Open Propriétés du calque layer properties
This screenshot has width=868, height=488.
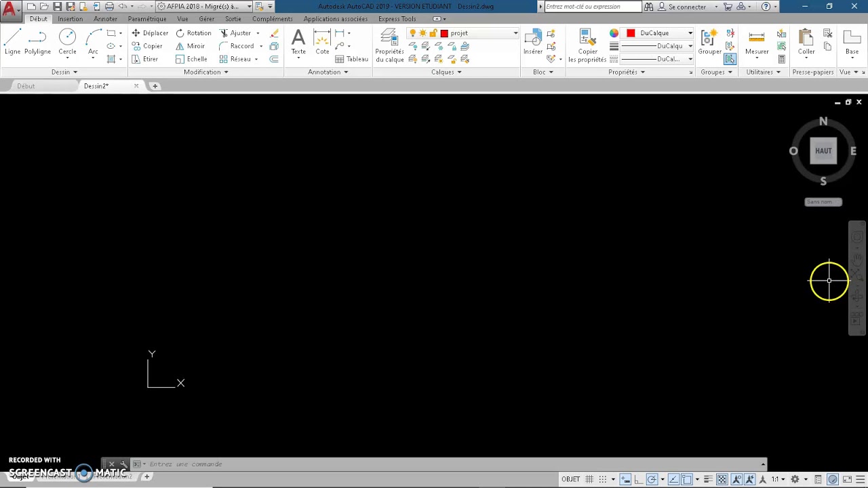point(389,46)
